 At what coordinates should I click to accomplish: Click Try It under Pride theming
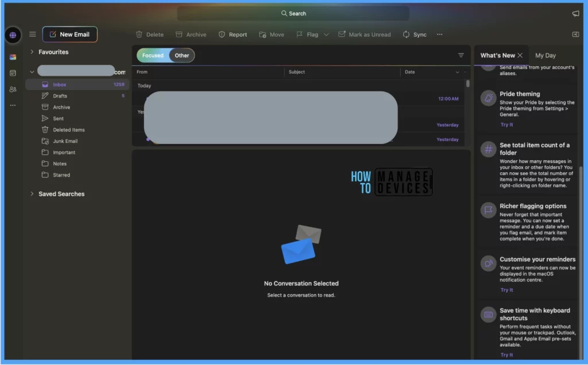506,125
